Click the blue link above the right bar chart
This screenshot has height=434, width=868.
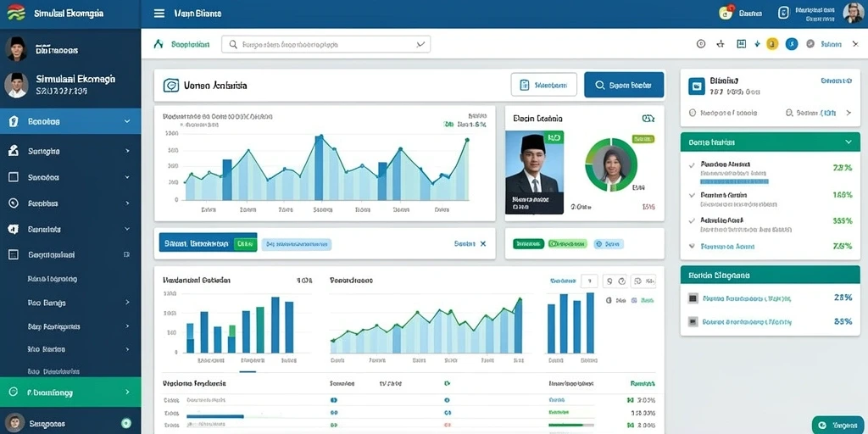coord(563,281)
